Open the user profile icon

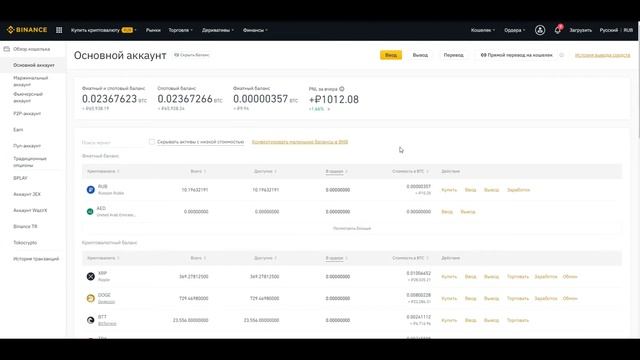tap(540, 30)
